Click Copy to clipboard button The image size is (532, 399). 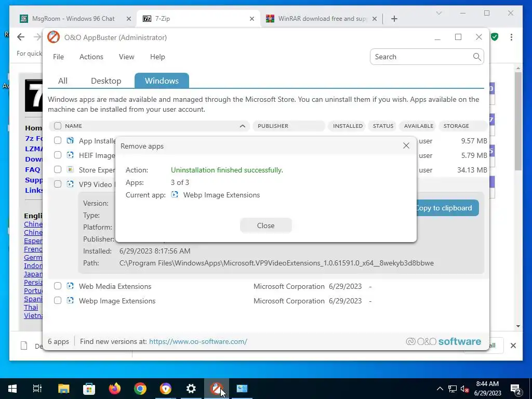point(447,208)
